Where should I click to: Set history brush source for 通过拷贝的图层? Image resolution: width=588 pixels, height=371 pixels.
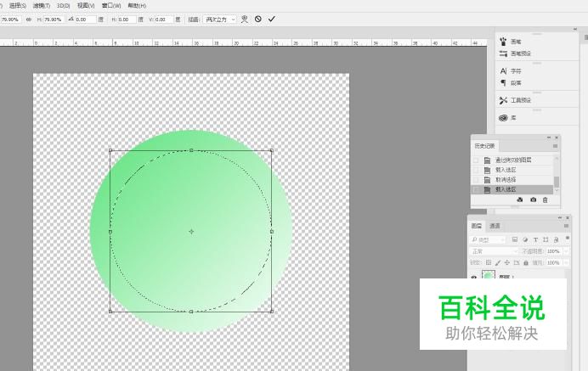[x=476, y=160]
